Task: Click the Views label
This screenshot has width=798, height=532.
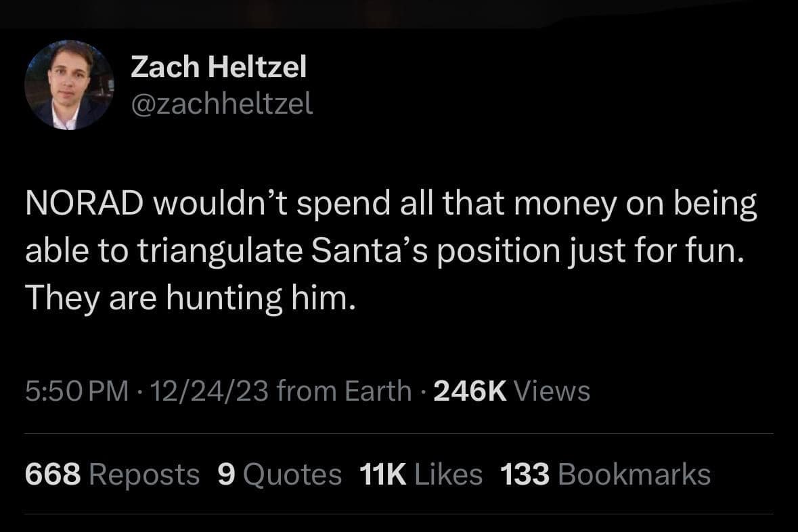Action: point(552,391)
